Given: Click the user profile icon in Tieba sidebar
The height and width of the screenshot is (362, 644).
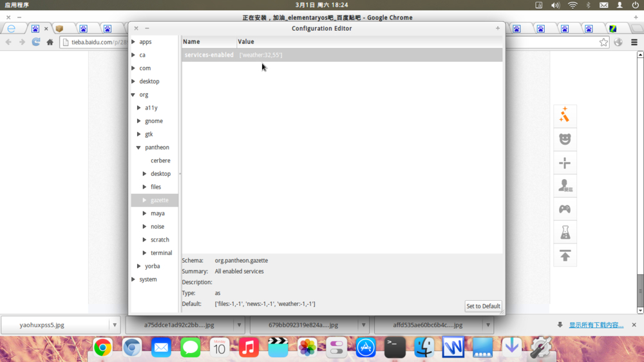Looking at the screenshot, I should [565, 186].
